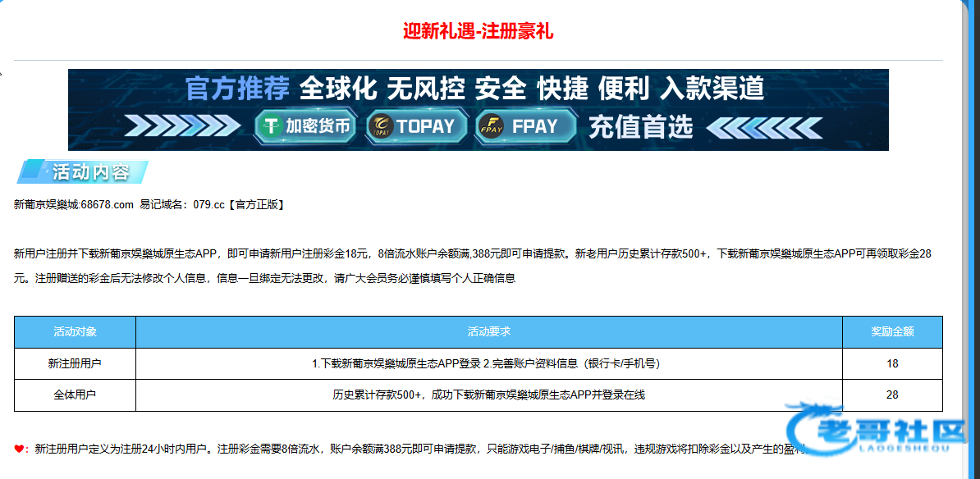Click the 活动要求 column header
Viewport: 980px width, 479px height.
[x=488, y=331]
